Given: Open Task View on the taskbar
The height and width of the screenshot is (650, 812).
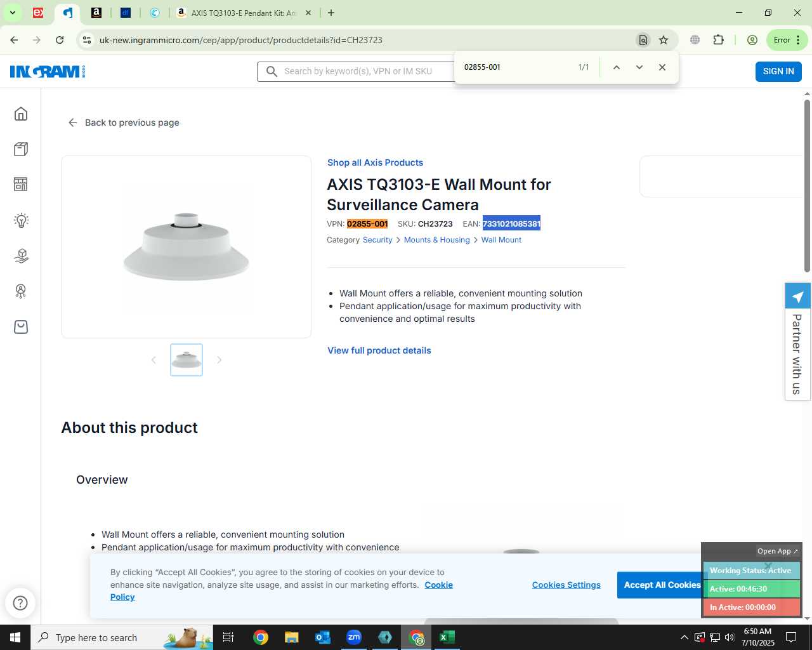Looking at the screenshot, I should click(x=228, y=637).
